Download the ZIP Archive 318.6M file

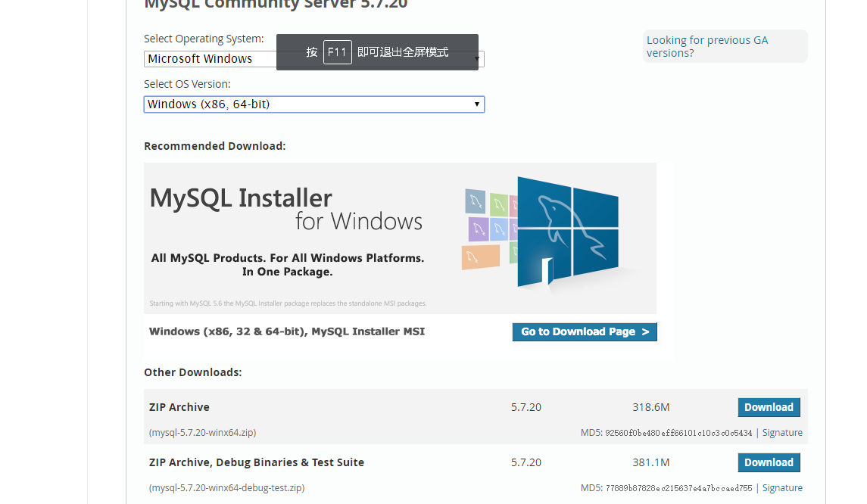(x=768, y=407)
